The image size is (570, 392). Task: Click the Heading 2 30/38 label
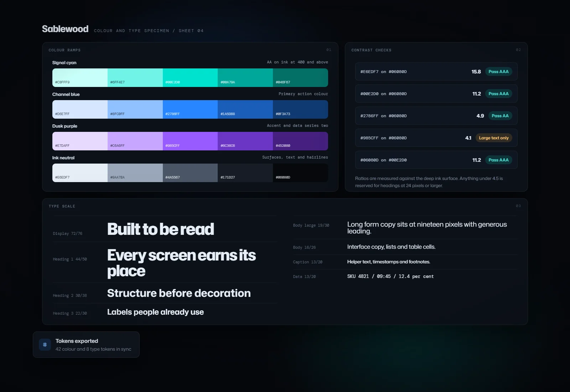[x=70, y=296]
